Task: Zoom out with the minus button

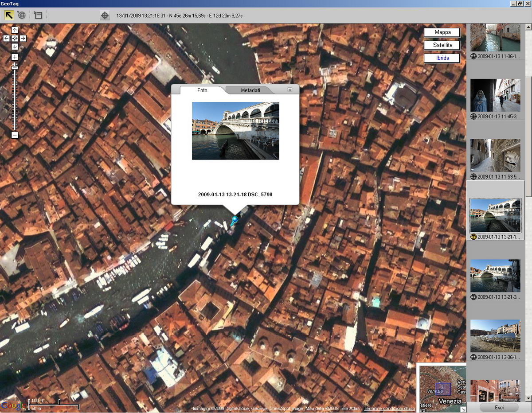Action: pos(15,135)
